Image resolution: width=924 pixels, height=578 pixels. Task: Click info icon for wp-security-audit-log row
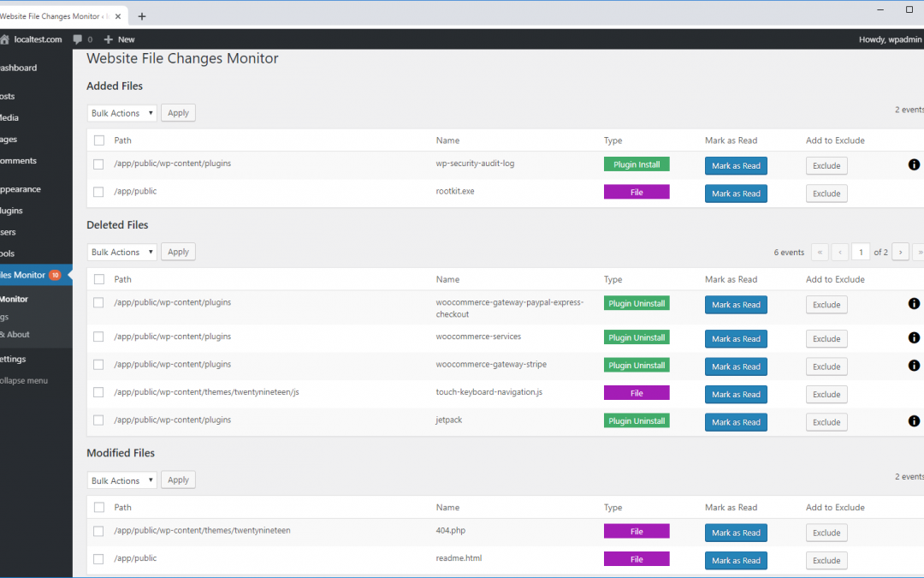[914, 164]
